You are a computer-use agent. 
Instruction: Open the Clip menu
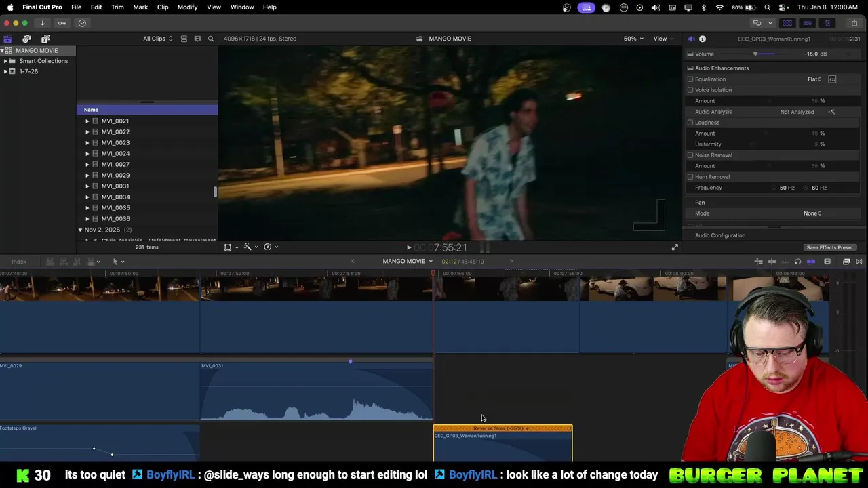click(163, 7)
